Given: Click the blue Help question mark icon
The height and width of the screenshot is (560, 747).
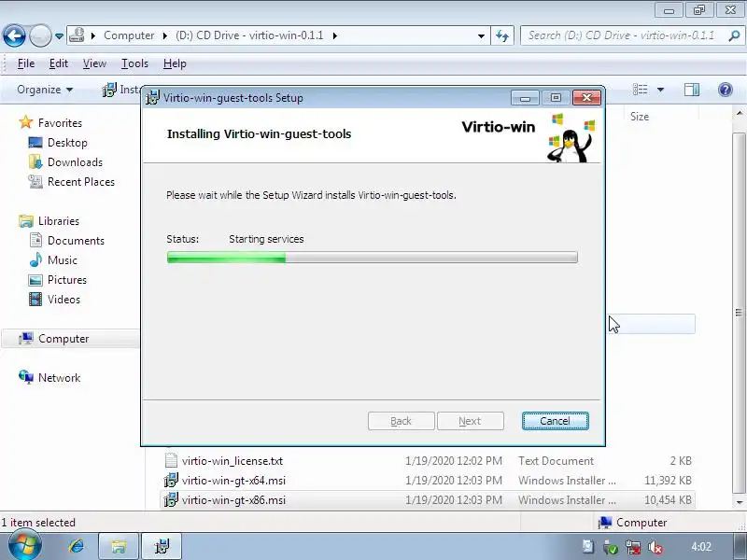Looking at the screenshot, I should coord(726,90).
